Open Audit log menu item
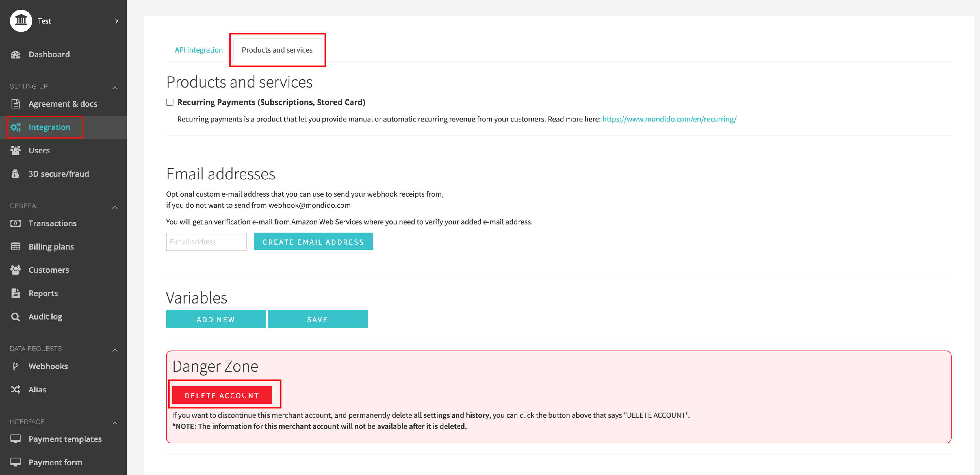This screenshot has height=475, width=980. coord(45,317)
